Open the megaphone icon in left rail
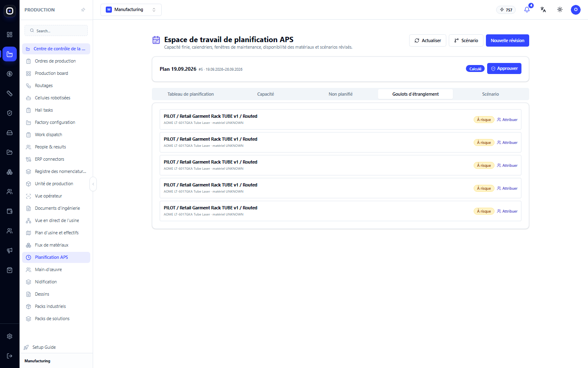588x368 pixels. 9,251
